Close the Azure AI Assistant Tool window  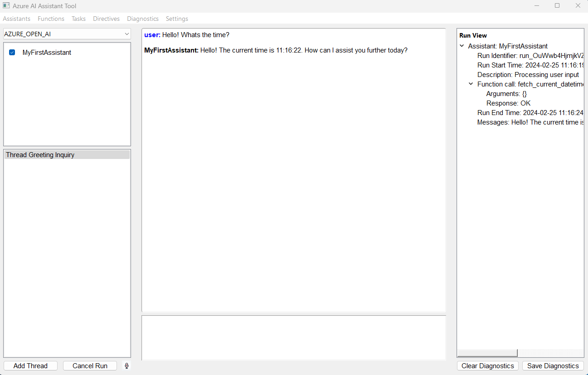[578, 6]
